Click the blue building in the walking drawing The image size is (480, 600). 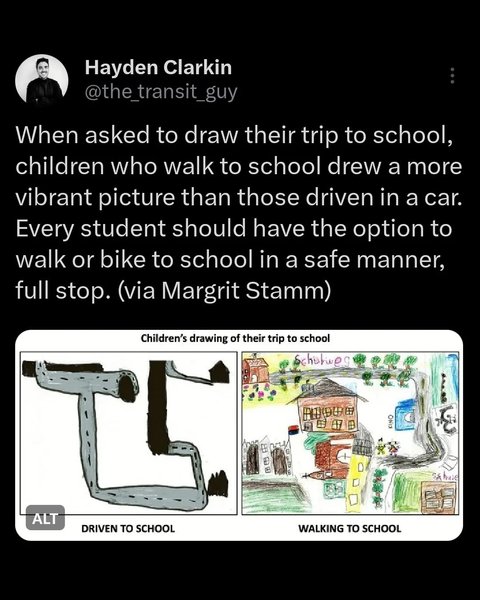(x=406, y=415)
